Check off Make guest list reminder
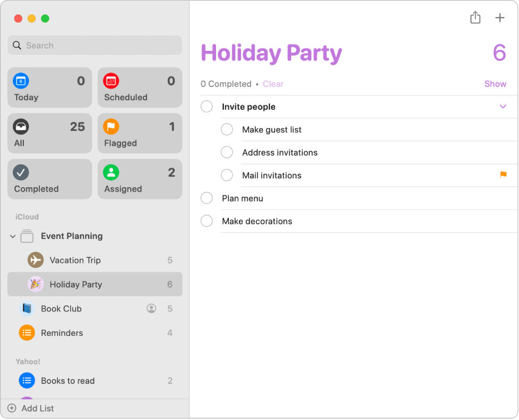 click(227, 129)
